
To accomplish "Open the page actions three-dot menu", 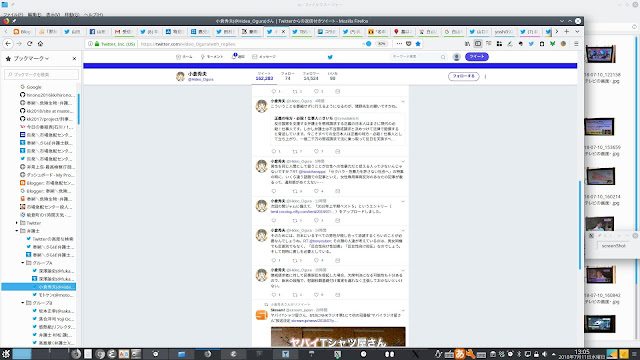I will (399, 44).
